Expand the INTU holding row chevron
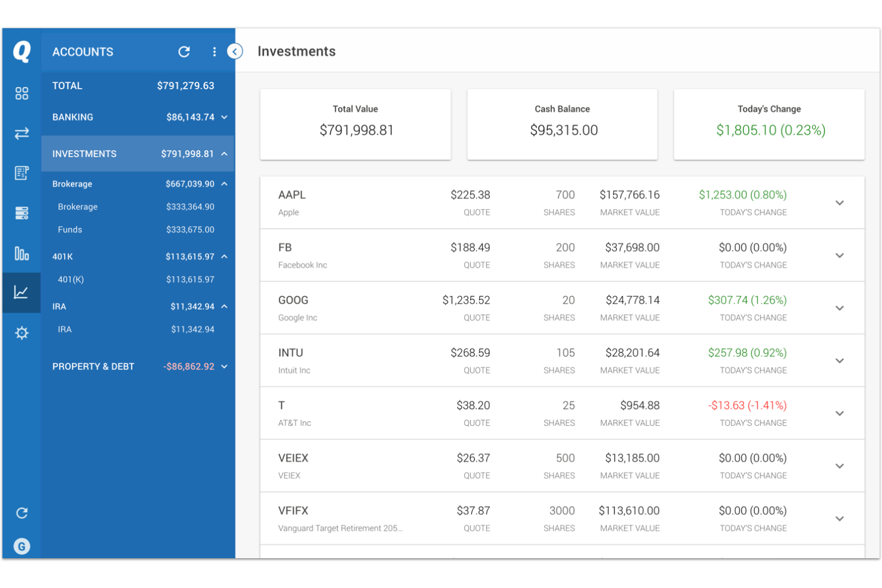882x588 pixels. click(839, 361)
